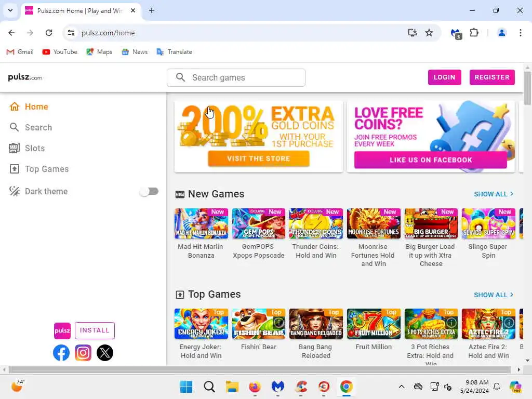Go to Home in sidebar

click(36, 107)
